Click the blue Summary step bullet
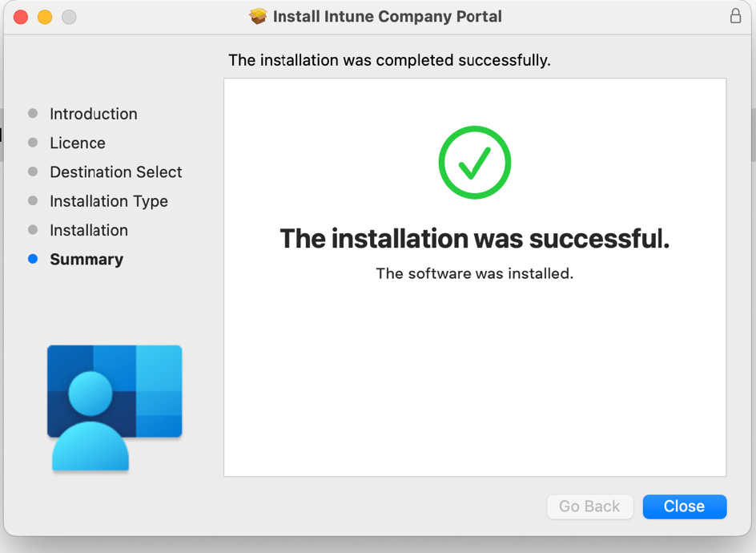 (x=33, y=259)
